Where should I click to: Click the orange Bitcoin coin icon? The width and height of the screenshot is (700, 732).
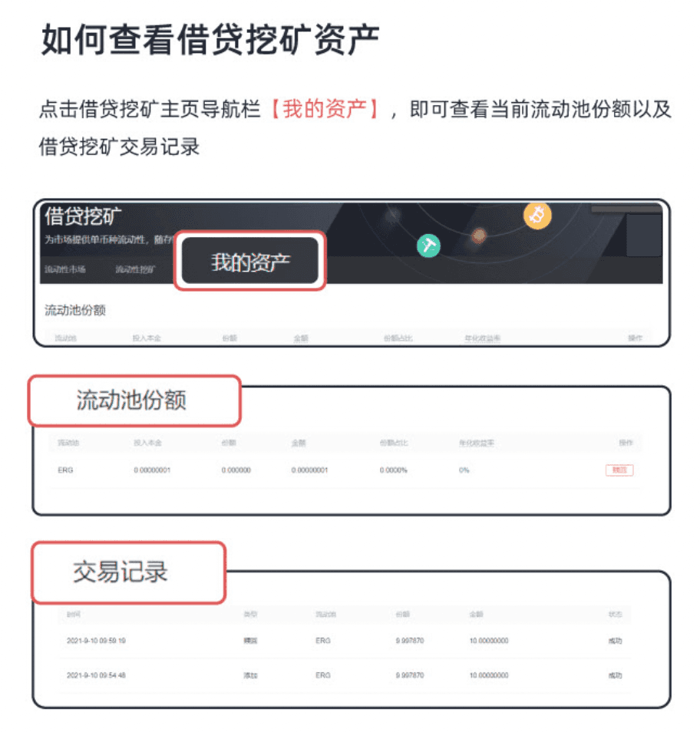[x=537, y=216]
